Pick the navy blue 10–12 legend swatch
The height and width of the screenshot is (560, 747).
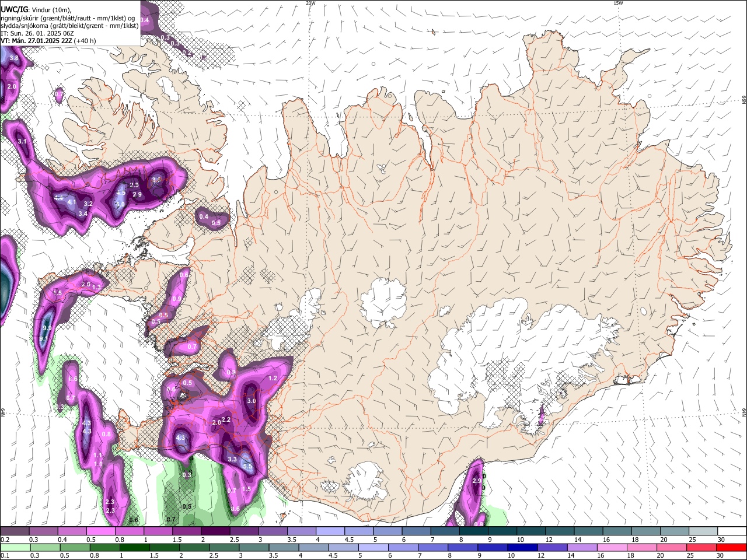coord(522,548)
